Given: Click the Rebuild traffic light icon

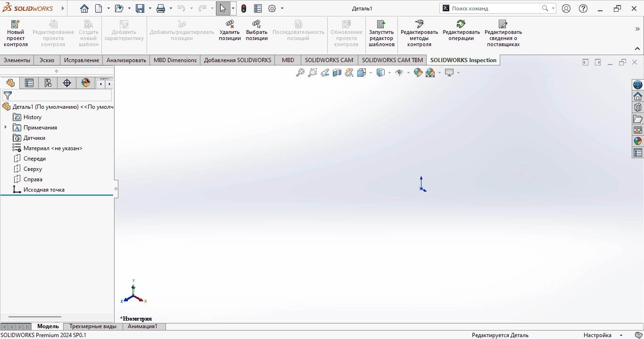Looking at the screenshot, I should click(x=244, y=8).
